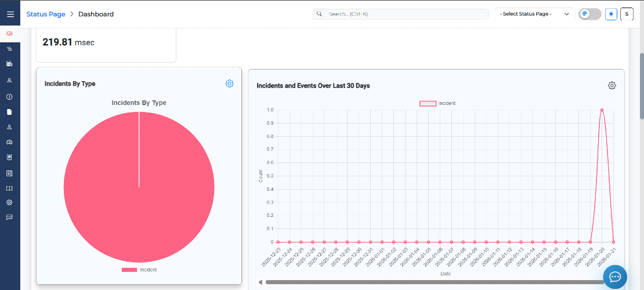
Task: Expand the Select Status Page dropdown
Action: (535, 14)
